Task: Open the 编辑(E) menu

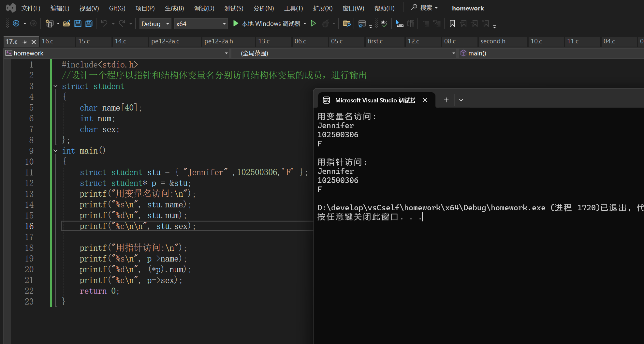Action: coord(60,8)
